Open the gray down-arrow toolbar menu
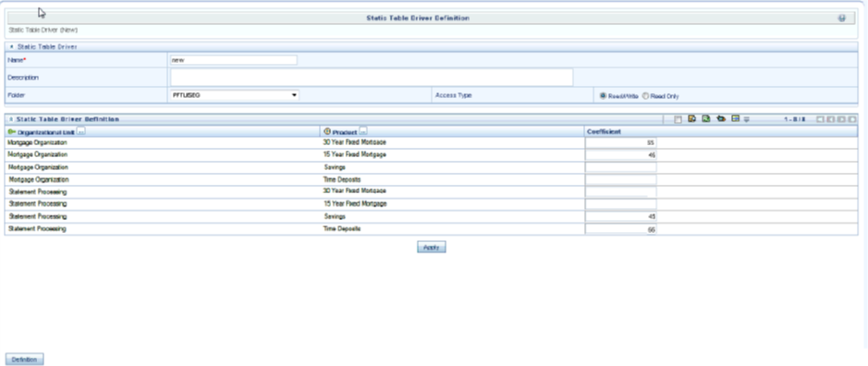868x366 pixels. tap(746, 119)
